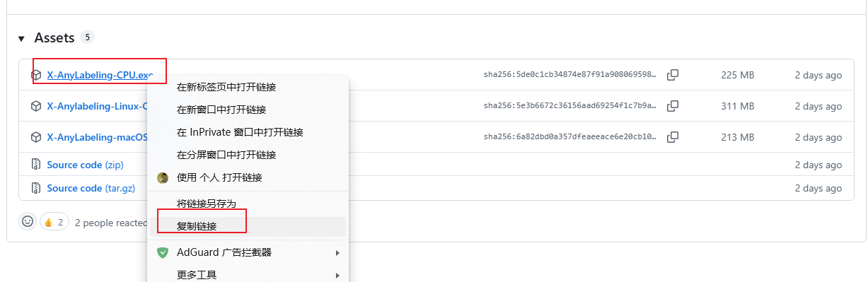
Task: Copy the sha256 hash of the 225 MB asset
Action: point(673,75)
